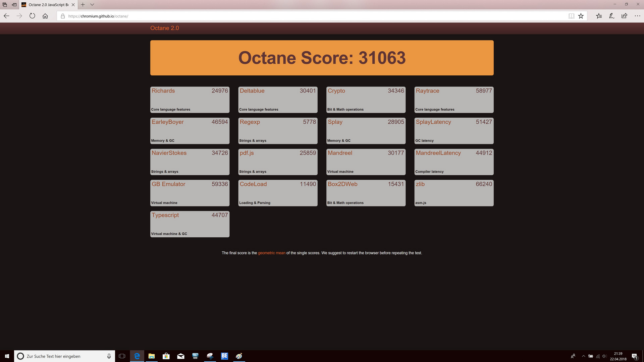Click the zlib score 66240
The width and height of the screenshot is (644, 362).
484,184
